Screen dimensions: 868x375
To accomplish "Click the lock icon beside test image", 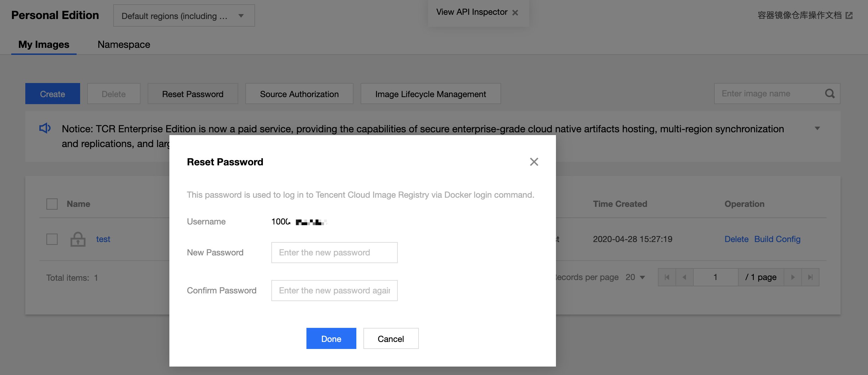I will point(78,239).
